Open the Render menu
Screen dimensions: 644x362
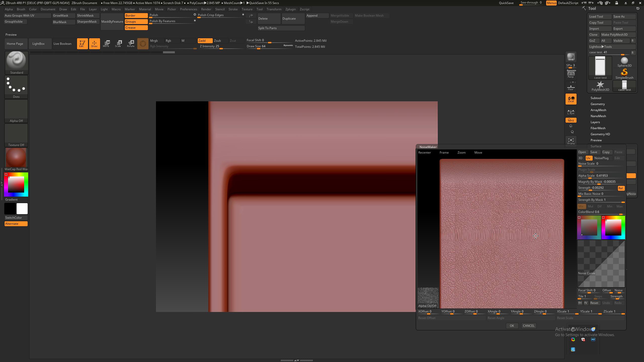206,9
